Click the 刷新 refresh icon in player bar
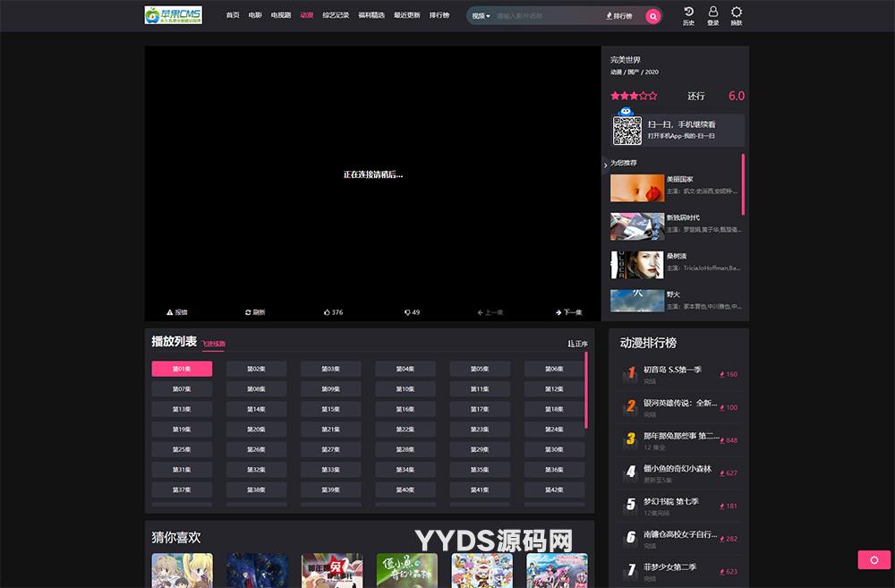 click(254, 311)
